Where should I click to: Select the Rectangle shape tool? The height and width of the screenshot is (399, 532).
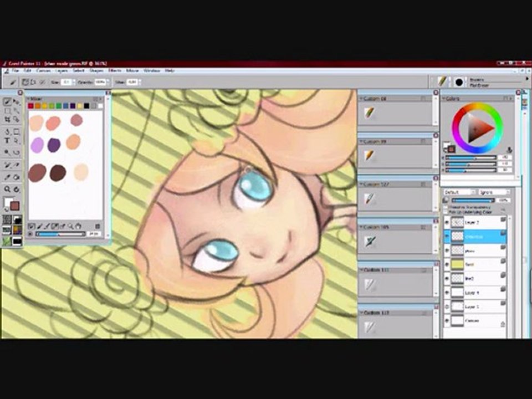[x=16, y=132]
